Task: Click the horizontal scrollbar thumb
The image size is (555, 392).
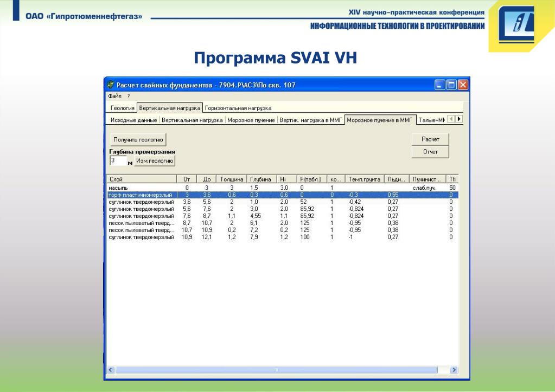Action: pos(277,370)
